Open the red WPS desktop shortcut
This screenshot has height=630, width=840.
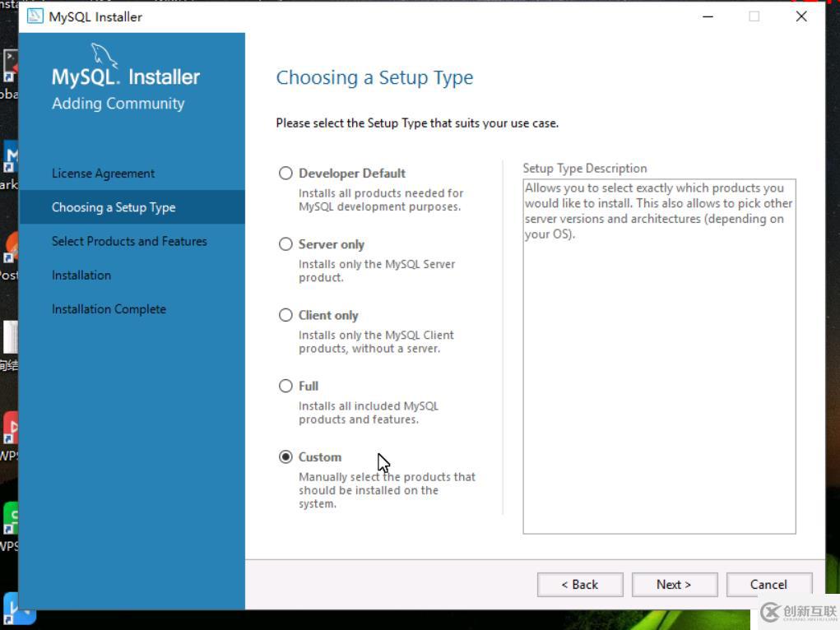[9, 428]
